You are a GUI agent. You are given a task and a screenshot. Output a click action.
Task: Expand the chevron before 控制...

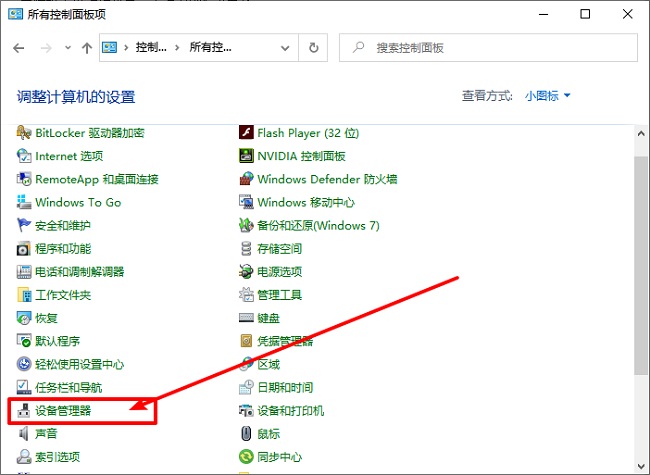click(126, 48)
